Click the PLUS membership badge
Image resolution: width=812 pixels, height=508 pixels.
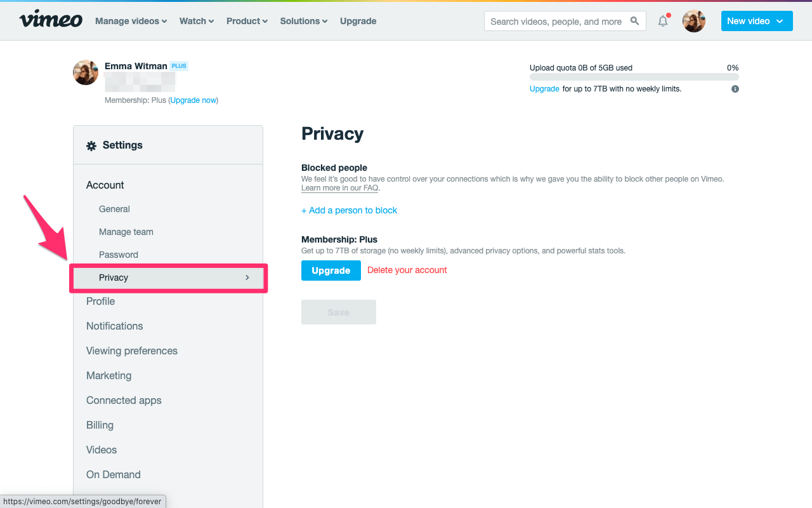(179, 66)
